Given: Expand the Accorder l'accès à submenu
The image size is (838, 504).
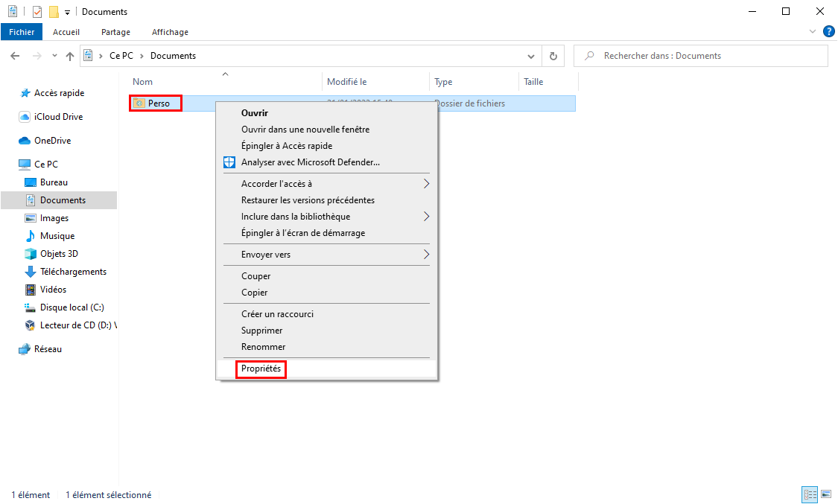Looking at the screenshot, I should [x=326, y=184].
